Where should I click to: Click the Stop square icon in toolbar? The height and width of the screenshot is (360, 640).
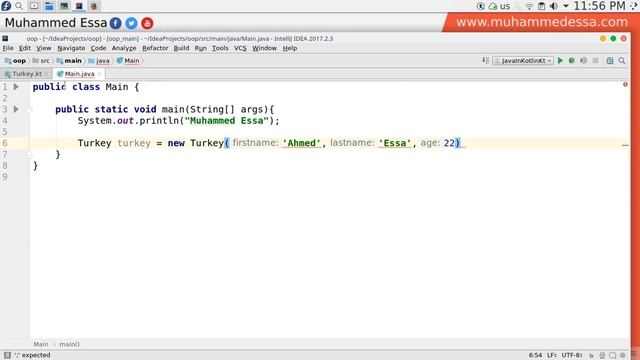(x=596, y=60)
